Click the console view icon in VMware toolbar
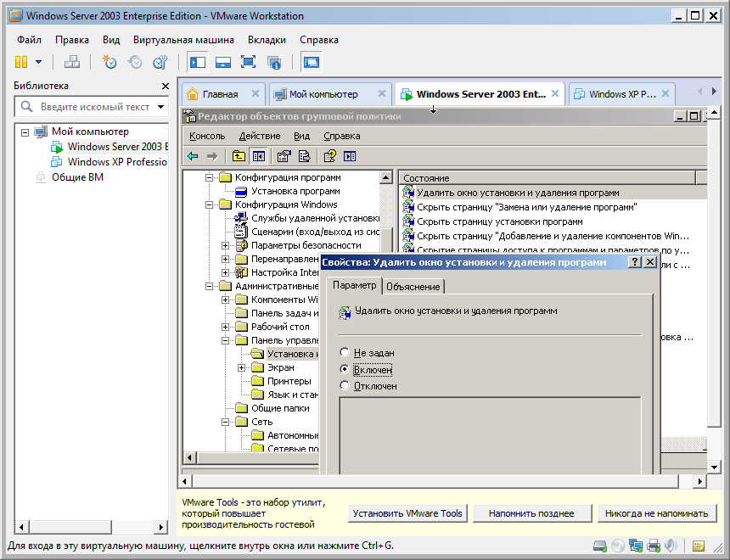The width and height of the screenshot is (730, 560). point(311,62)
